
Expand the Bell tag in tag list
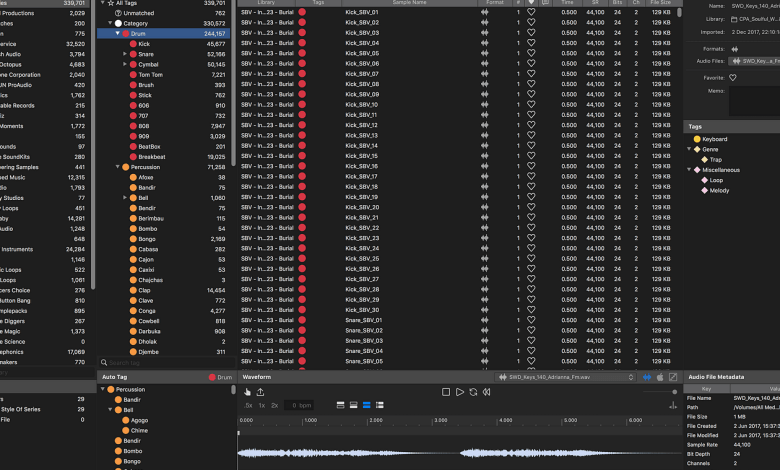click(125, 197)
